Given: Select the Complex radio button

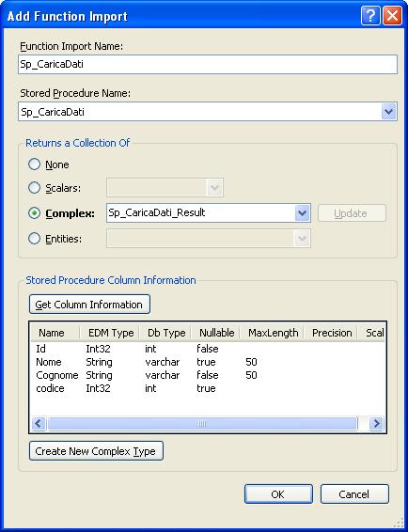Looking at the screenshot, I should pyautogui.click(x=34, y=213).
